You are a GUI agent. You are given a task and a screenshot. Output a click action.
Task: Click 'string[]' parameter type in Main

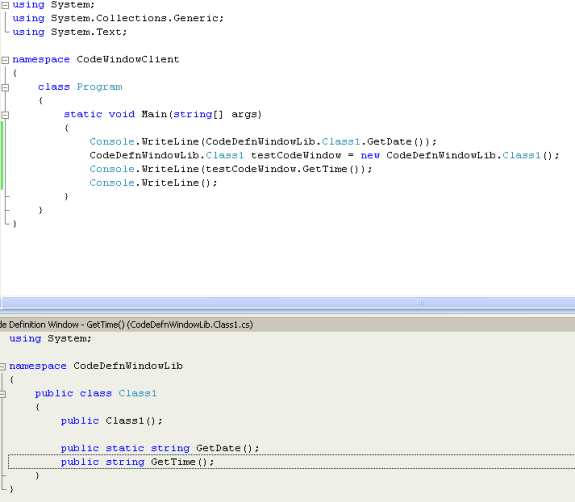coord(198,114)
